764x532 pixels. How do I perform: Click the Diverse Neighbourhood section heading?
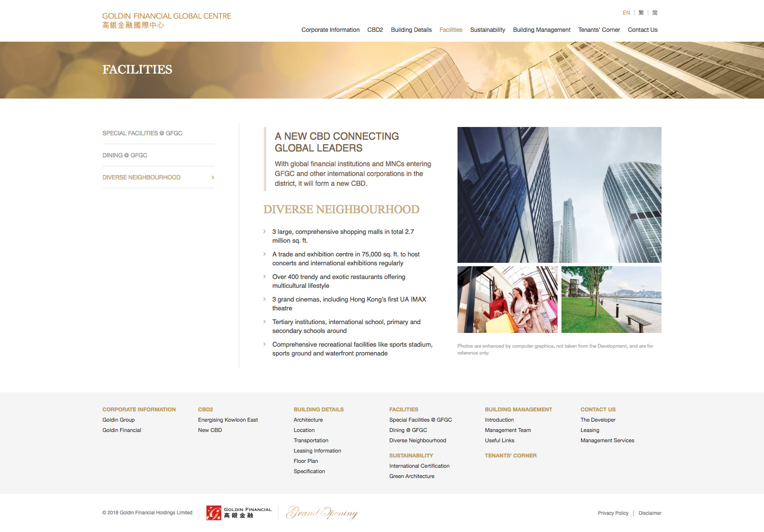[341, 209]
